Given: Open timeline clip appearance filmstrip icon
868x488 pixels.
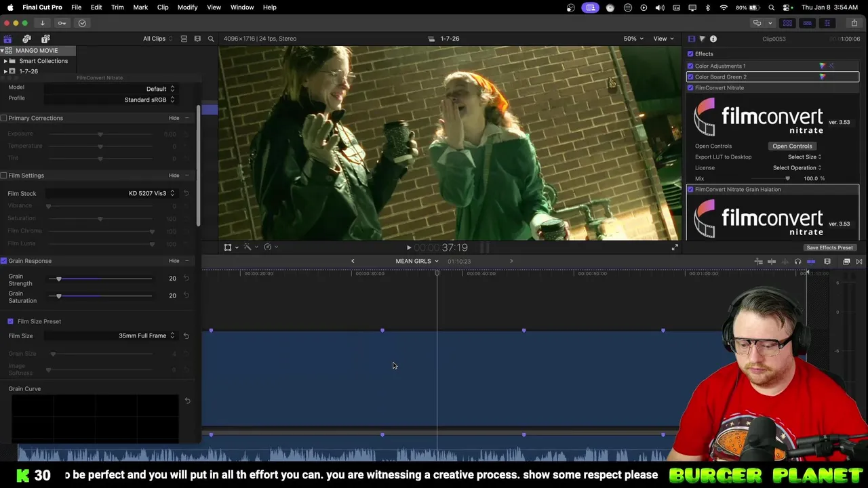Looking at the screenshot, I should point(827,262).
